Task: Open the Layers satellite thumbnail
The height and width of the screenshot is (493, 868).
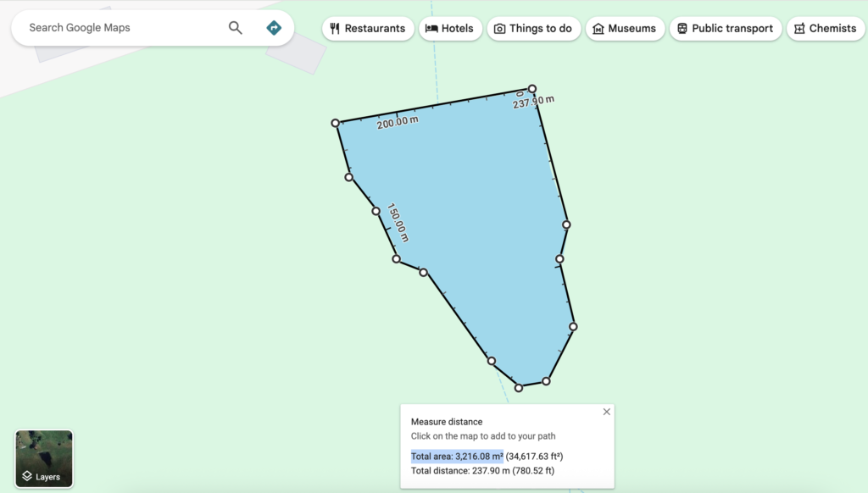Action: [x=44, y=458]
